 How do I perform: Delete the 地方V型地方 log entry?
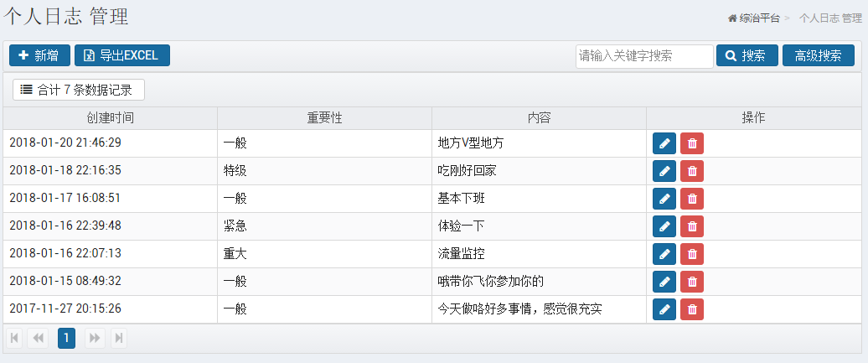tap(692, 143)
